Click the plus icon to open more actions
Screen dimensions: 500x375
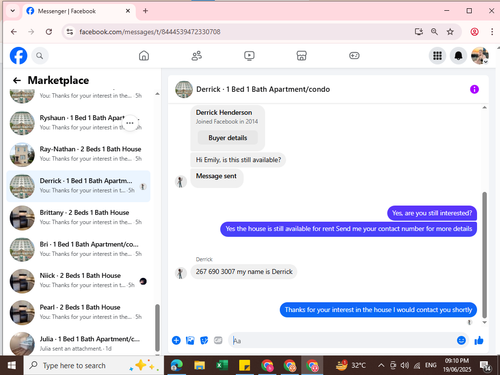176,340
